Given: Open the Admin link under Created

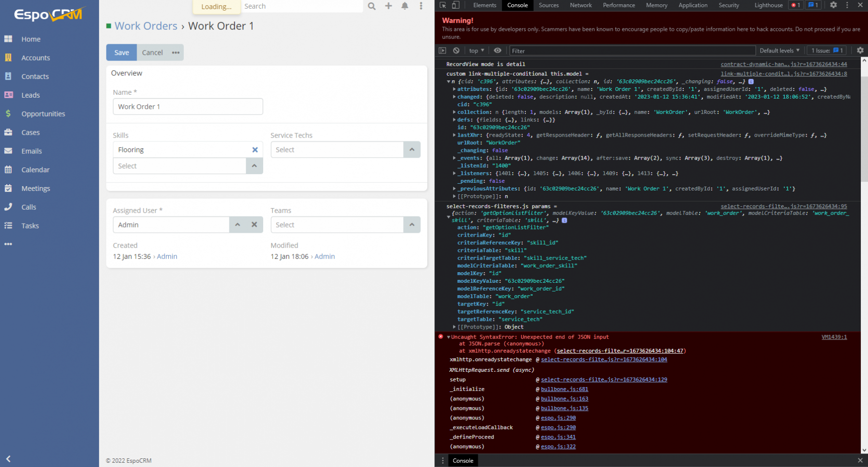Looking at the screenshot, I should pos(167,256).
